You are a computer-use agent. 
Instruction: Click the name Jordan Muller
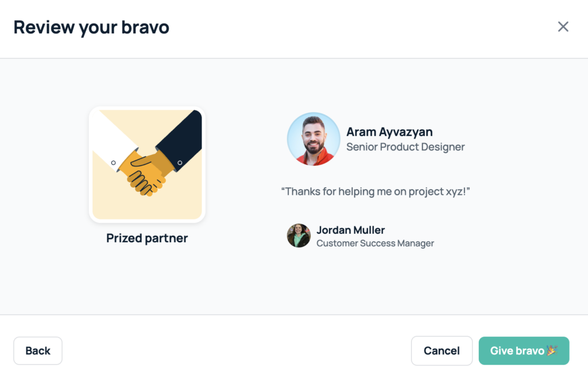coord(351,230)
